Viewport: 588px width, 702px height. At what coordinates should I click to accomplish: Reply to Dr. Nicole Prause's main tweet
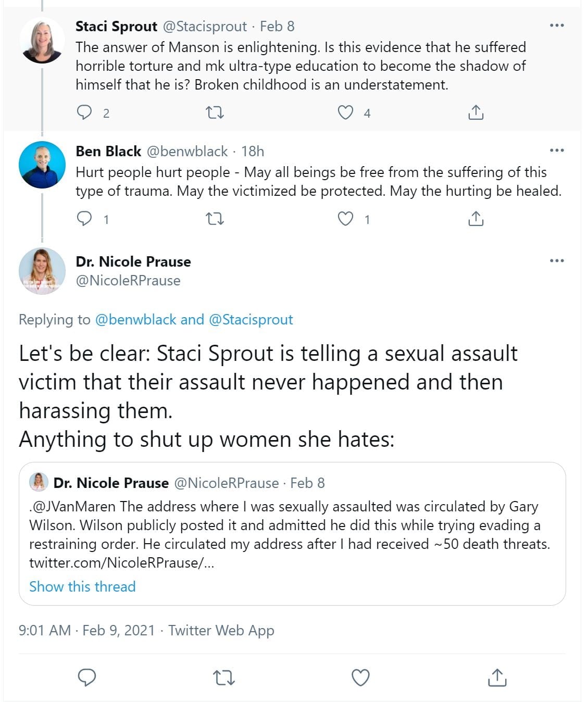click(x=87, y=677)
